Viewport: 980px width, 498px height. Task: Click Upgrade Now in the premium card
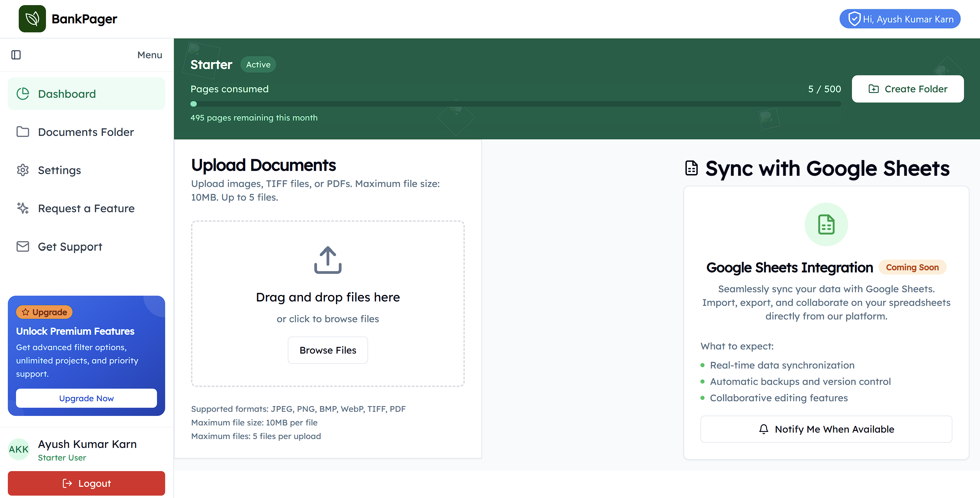pos(86,398)
